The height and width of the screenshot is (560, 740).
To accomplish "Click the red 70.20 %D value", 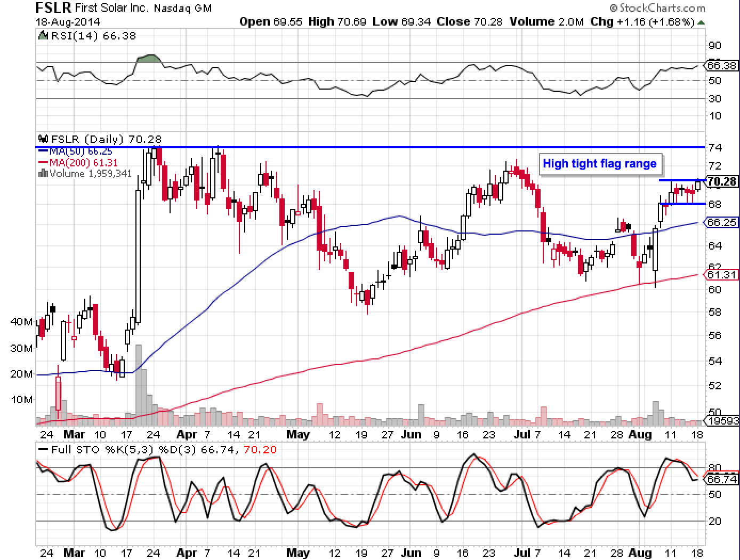I will (x=260, y=450).
